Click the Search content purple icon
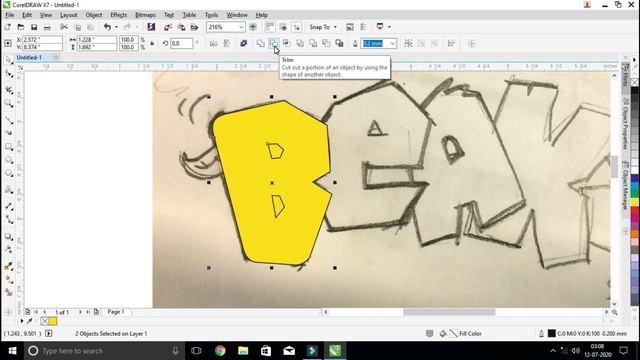Viewport: 640px width, 360px height. tap(151, 27)
